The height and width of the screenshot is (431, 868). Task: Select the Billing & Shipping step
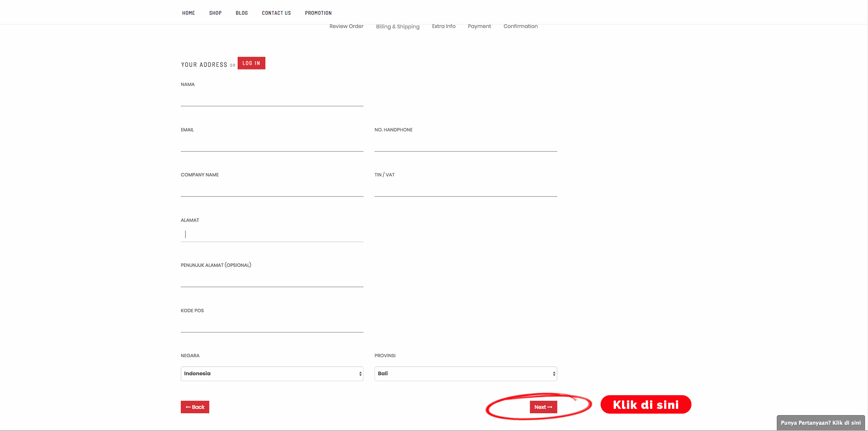tap(398, 27)
